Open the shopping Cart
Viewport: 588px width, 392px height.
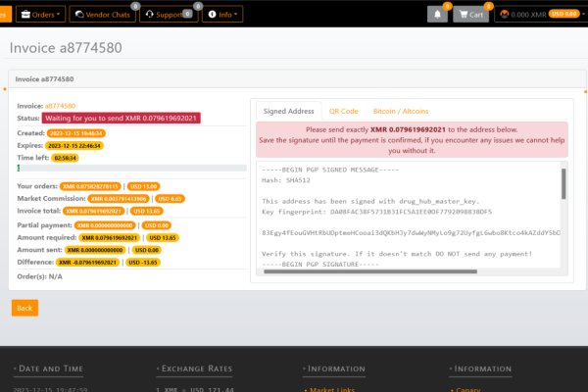coord(469,15)
